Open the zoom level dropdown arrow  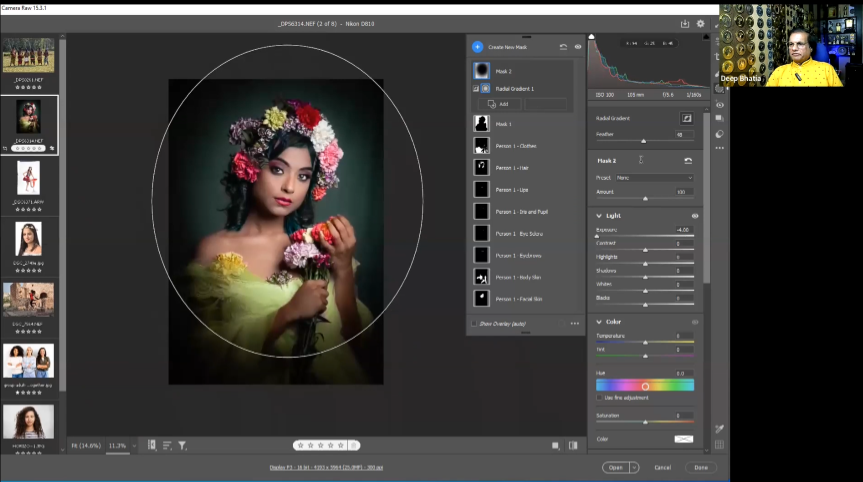point(134,445)
